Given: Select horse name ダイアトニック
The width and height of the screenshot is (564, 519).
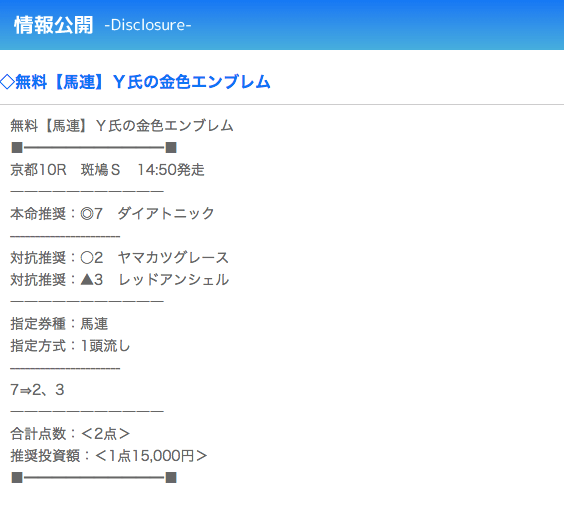Looking at the screenshot, I should (166, 214).
